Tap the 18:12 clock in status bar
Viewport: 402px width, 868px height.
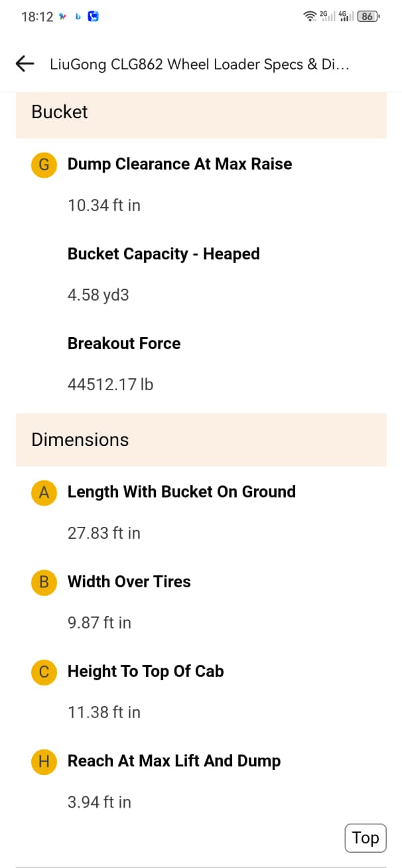point(37,17)
